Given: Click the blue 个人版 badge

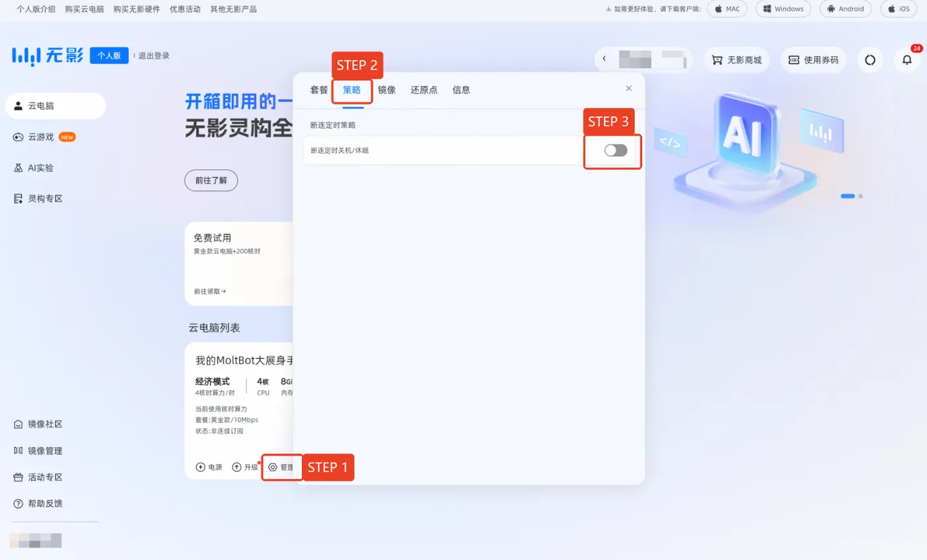Looking at the screenshot, I should 109,56.
